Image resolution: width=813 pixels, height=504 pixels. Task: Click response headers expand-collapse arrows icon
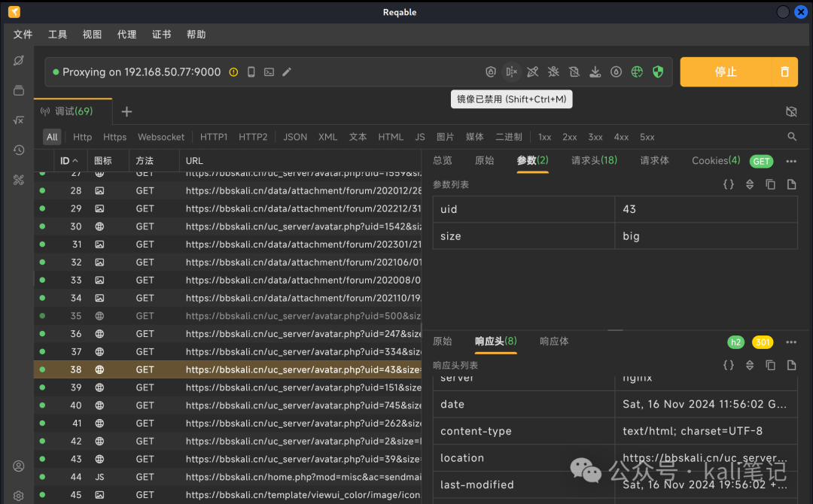pos(750,365)
